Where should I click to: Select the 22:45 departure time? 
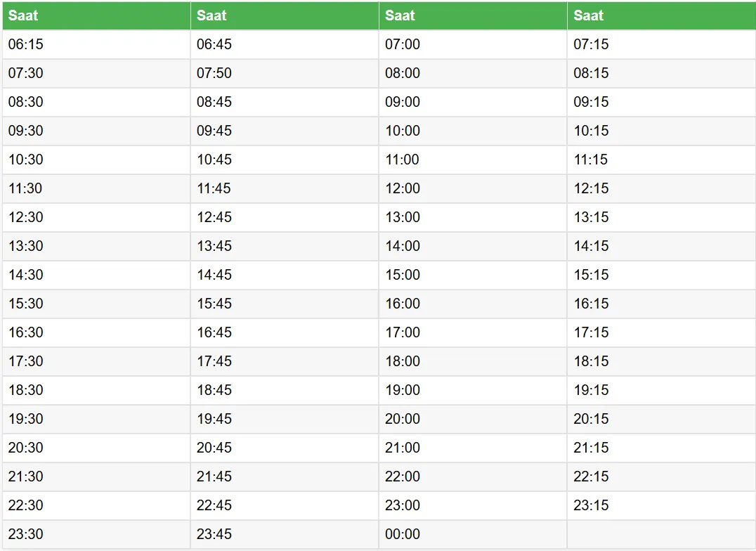click(214, 505)
